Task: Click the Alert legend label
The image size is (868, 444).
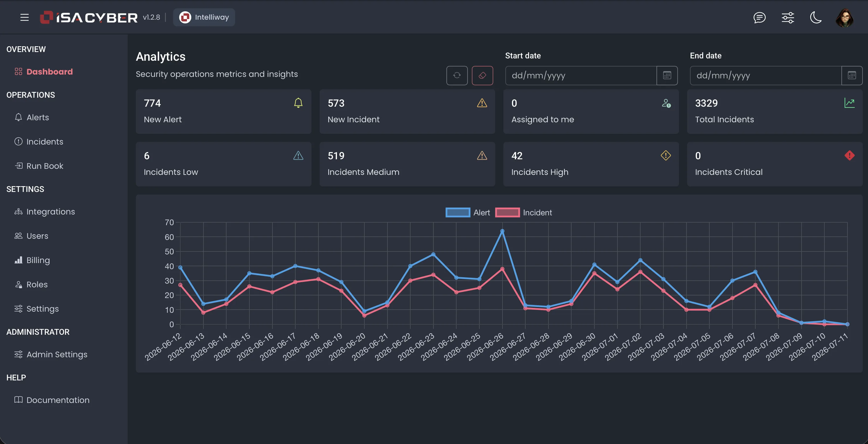Action: (x=481, y=212)
